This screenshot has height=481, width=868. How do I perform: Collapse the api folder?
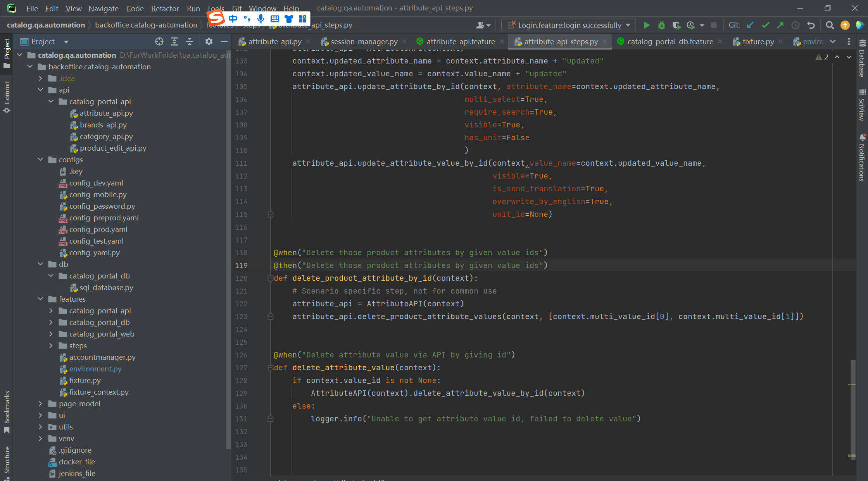click(x=41, y=90)
